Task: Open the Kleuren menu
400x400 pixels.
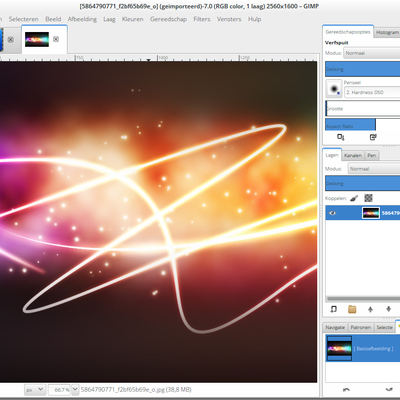Action: (132, 19)
